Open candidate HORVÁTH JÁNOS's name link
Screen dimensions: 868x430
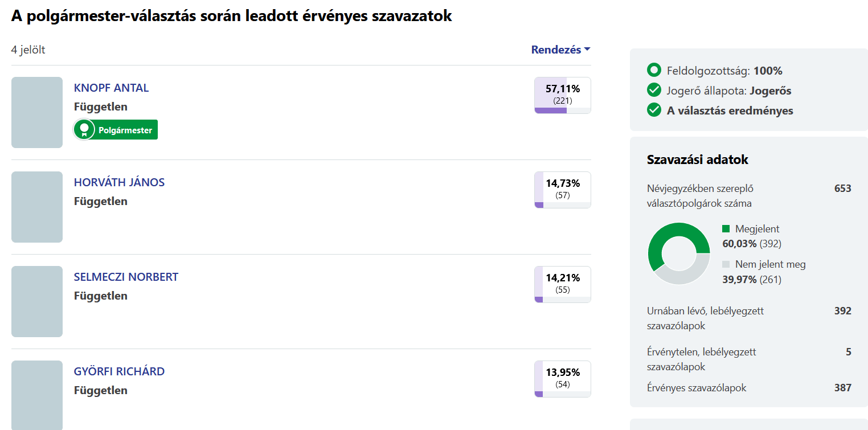click(119, 182)
